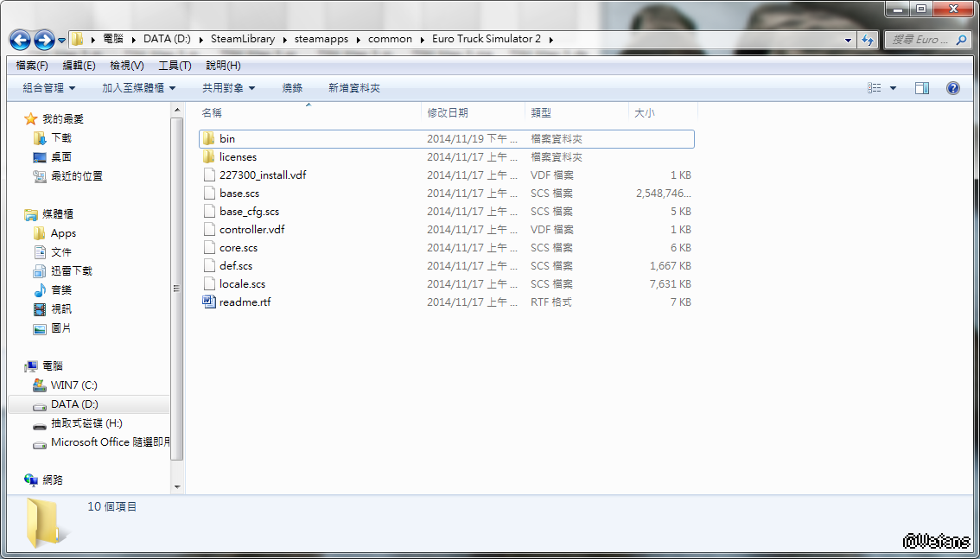Open the 文件 library

[x=61, y=252]
